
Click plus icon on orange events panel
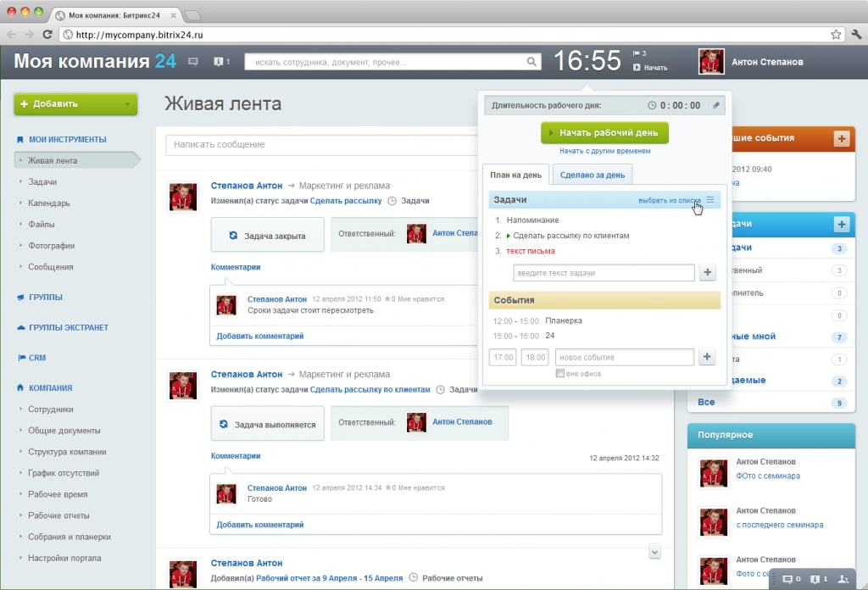[x=841, y=137]
